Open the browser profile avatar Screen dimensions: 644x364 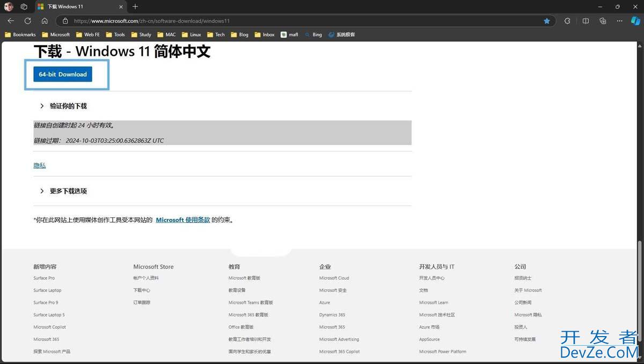point(9,6)
